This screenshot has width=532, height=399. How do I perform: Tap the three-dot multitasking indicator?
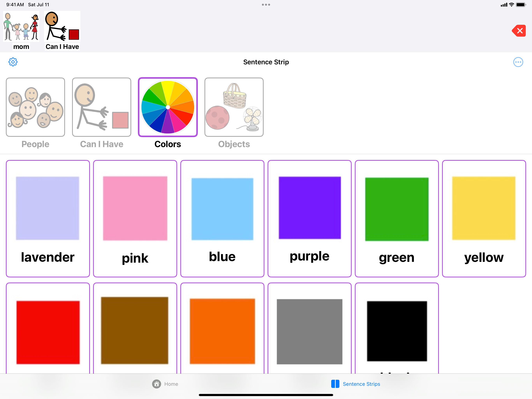point(266,4)
